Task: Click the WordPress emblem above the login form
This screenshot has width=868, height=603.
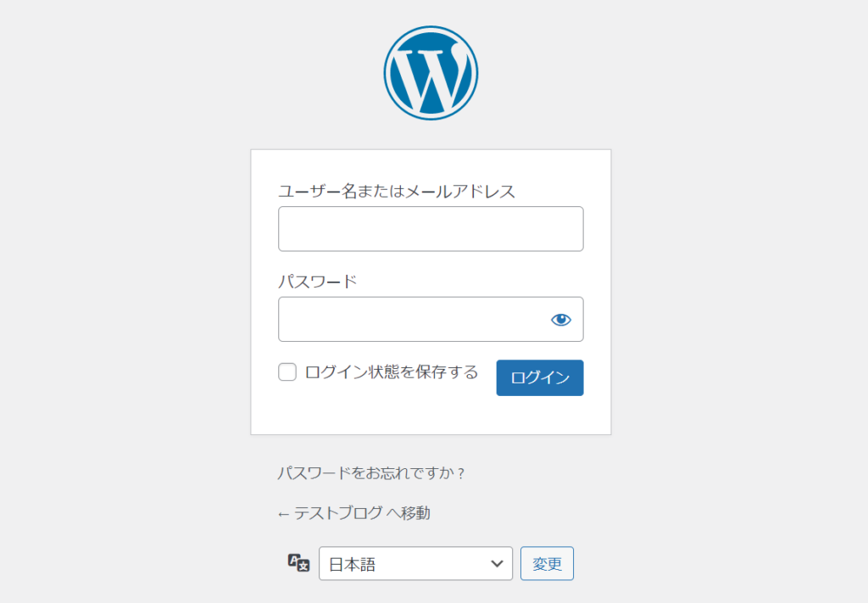Action: 431,72
